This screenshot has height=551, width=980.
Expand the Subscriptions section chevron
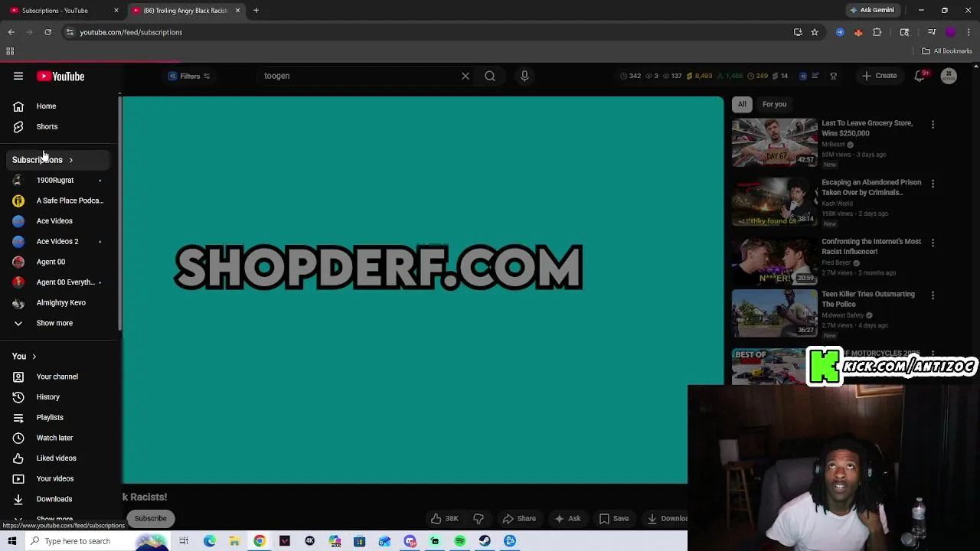[70, 160]
